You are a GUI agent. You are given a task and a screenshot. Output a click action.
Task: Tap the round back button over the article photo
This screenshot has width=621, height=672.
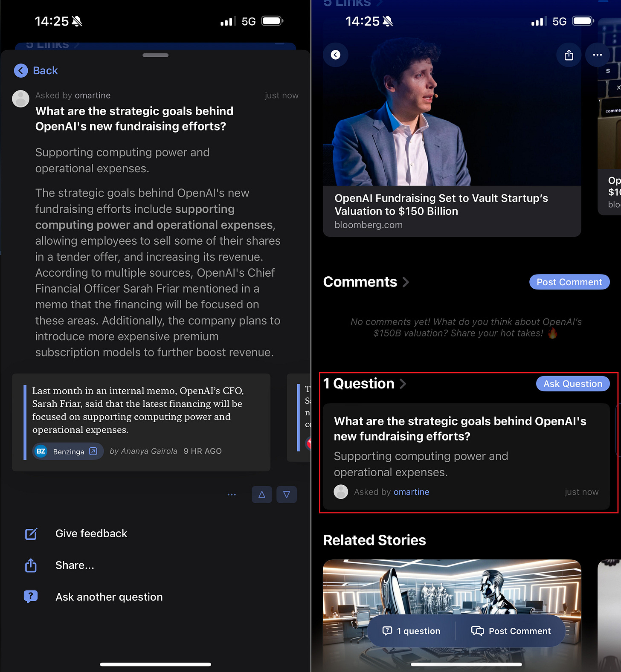tap(336, 55)
